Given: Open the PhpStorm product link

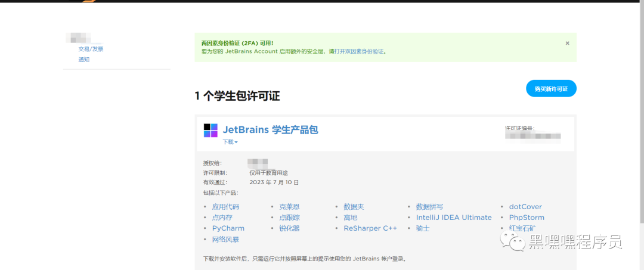Looking at the screenshot, I should (x=527, y=218).
